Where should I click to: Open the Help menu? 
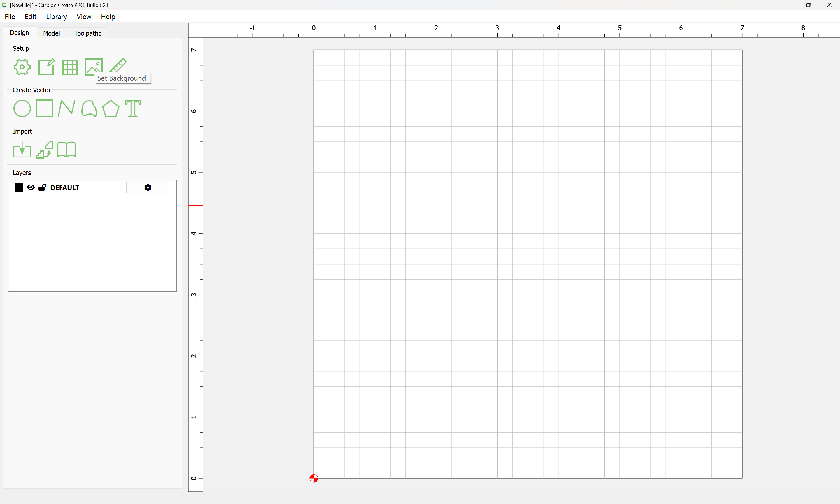108,17
